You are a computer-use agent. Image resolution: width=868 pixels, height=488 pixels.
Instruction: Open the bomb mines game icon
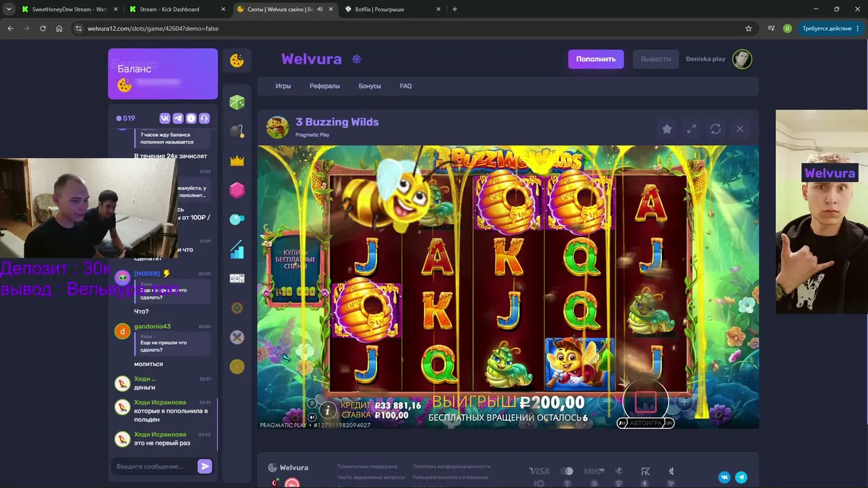point(237,131)
